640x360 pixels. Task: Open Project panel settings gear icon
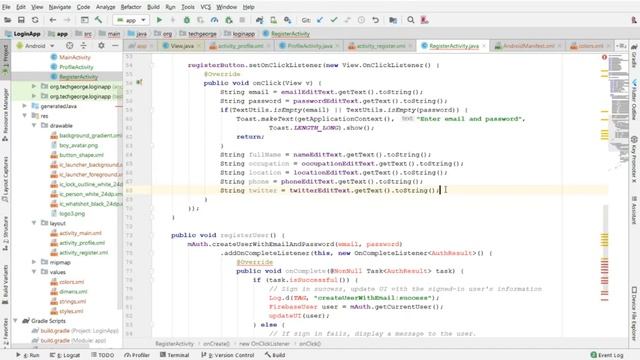101,46
